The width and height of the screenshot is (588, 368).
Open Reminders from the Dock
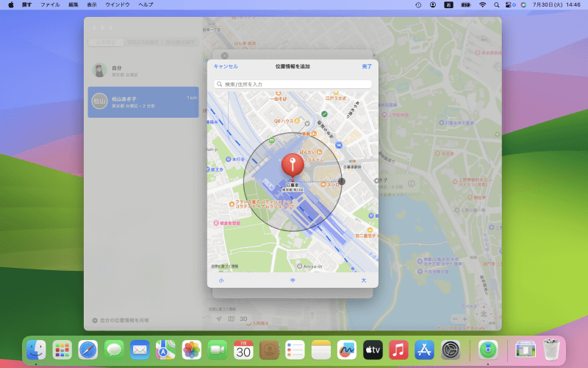coord(295,350)
